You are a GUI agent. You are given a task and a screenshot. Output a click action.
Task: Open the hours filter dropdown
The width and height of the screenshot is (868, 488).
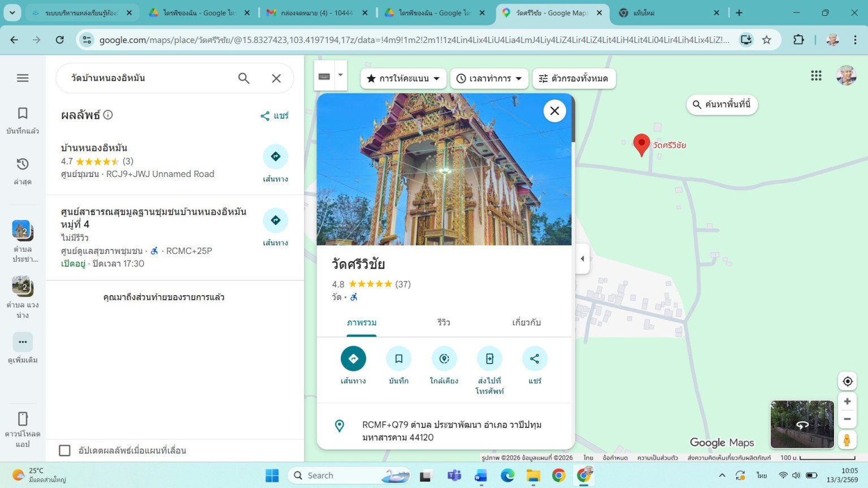(489, 79)
